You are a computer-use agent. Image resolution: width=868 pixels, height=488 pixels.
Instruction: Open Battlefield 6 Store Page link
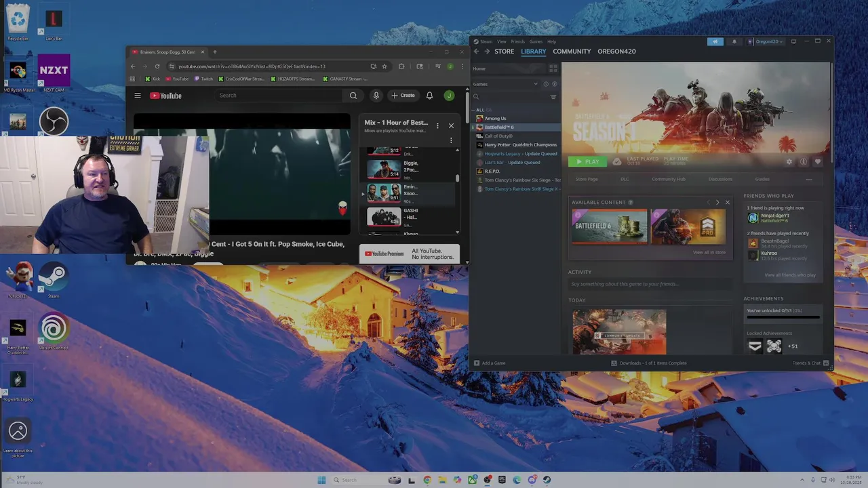(x=587, y=179)
